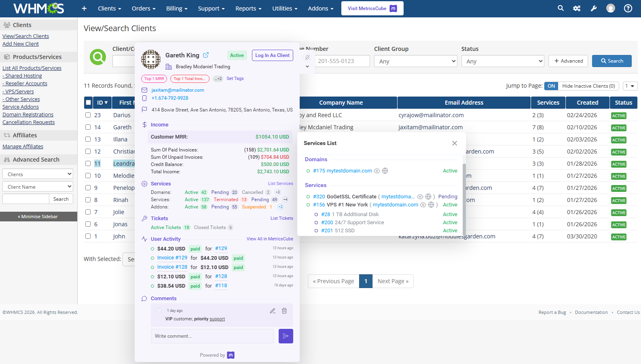
Task: Click the Write comment text field
Action: 212,336
